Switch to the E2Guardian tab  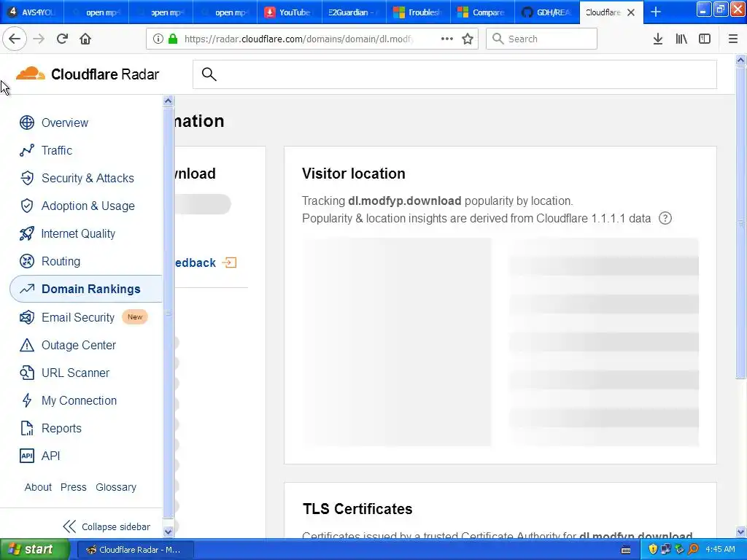click(354, 12)
